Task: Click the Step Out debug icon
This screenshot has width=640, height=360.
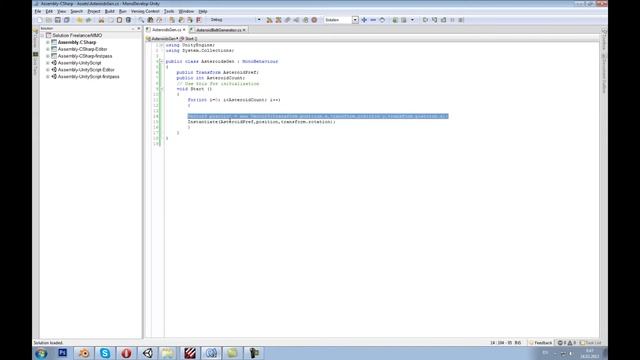Action: point(443,20)
